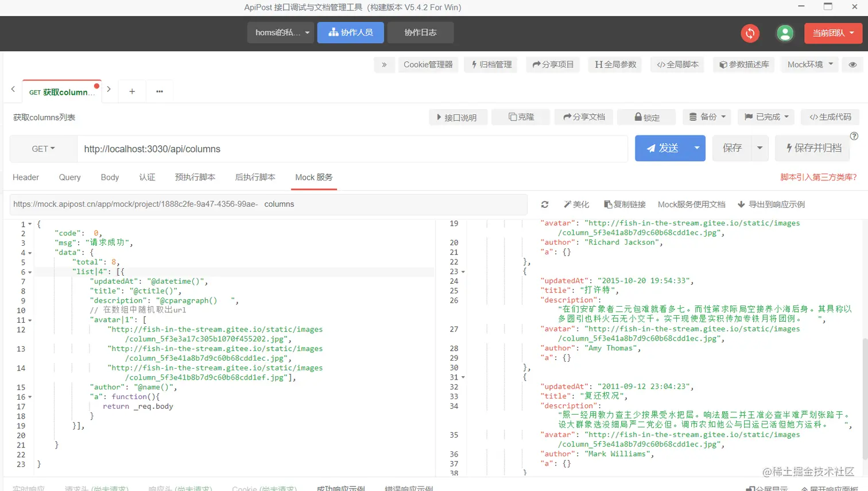Open the tab bar more-options menu
The height and width of the screenshot is (491, 868).
pyautogui.click(x=160, y=91)
